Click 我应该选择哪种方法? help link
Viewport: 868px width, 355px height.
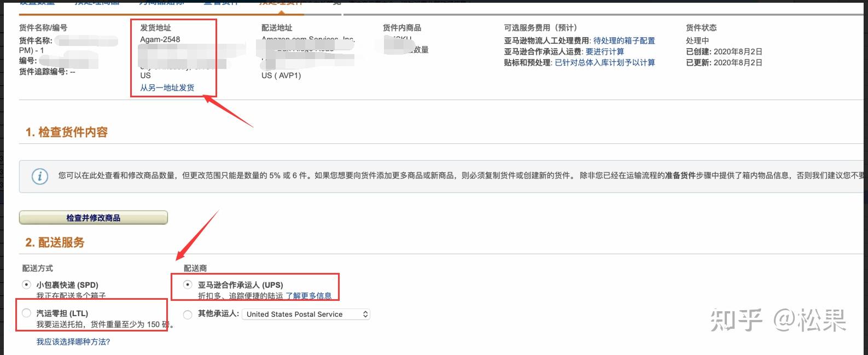tap(73, 341)
